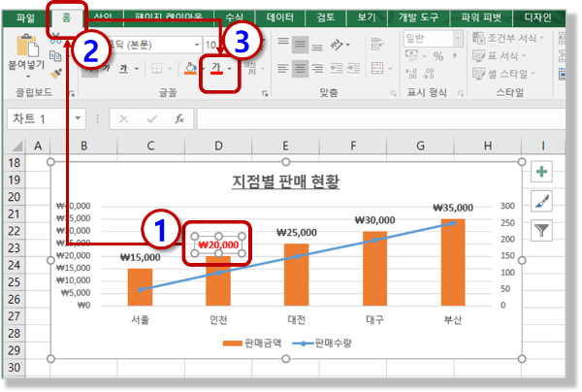
Task: Open the borders dropdown arrow
Action: coord(170,69)
